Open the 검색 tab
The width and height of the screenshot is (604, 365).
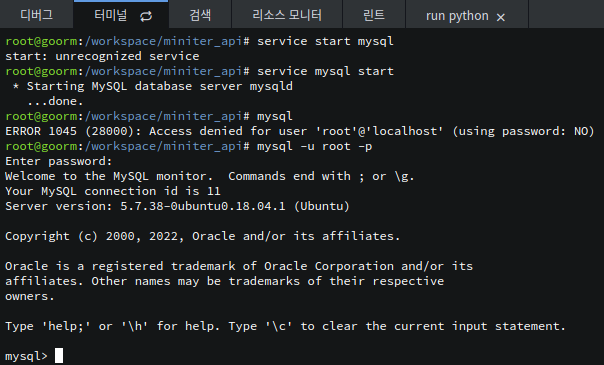(200, 15)
